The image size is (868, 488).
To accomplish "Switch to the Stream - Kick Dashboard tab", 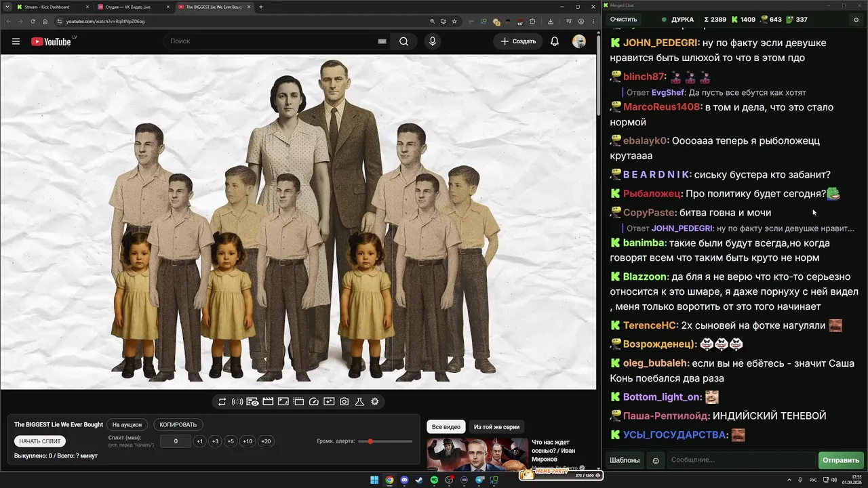I will [52, 7].
